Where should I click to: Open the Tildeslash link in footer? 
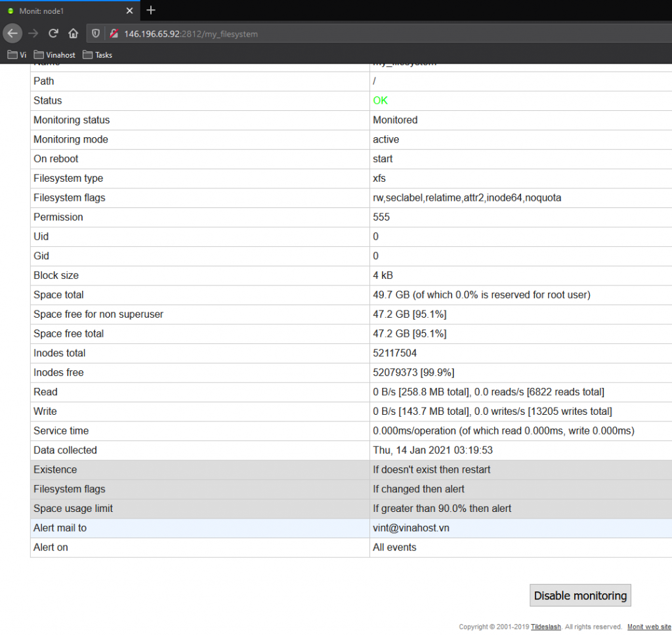pyautogui.click(x=545, y=627)
